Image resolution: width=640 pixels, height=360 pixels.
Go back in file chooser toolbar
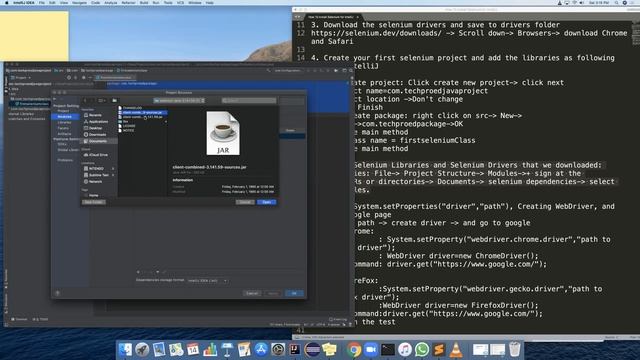click(x=86, y=100)
